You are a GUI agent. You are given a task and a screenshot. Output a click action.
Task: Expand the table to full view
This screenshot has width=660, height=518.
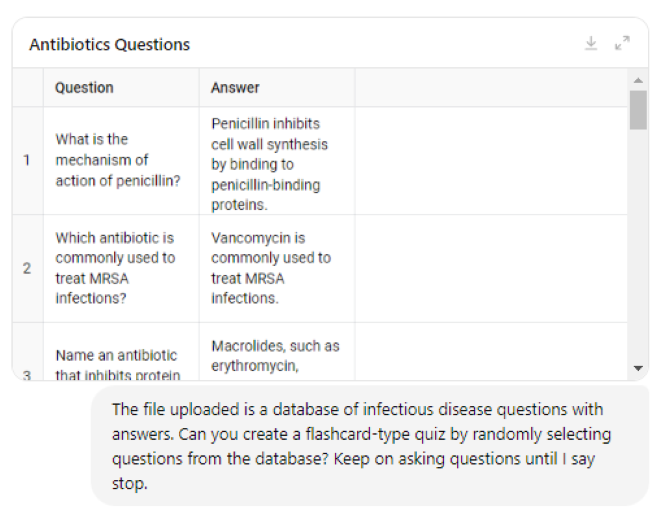[x=622, y=43]
